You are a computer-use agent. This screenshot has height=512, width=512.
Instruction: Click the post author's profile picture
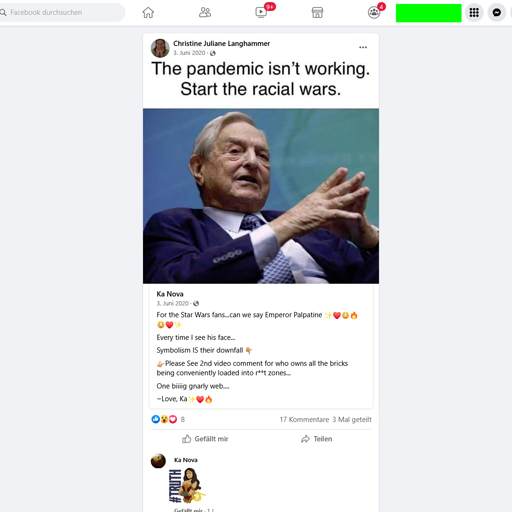click(x=160, y=48)
